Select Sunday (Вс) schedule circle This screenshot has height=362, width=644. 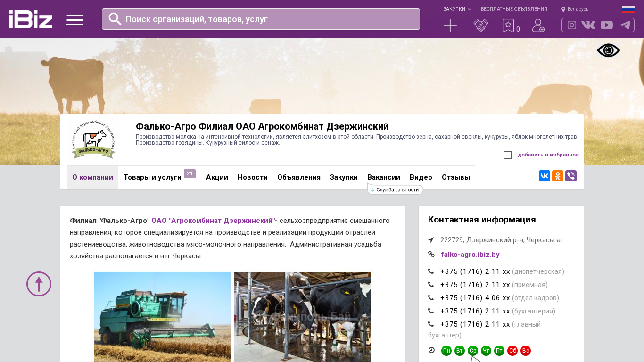(x=526, y=351)
